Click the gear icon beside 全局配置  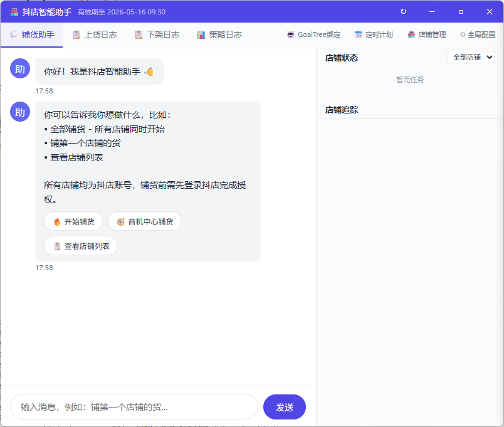click(463, 34)
